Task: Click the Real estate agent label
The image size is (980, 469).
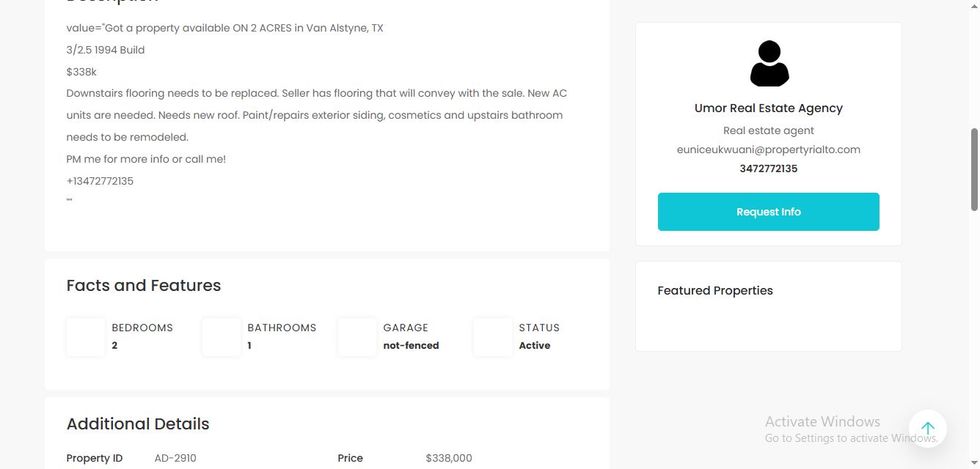Action: coord(768,130)
